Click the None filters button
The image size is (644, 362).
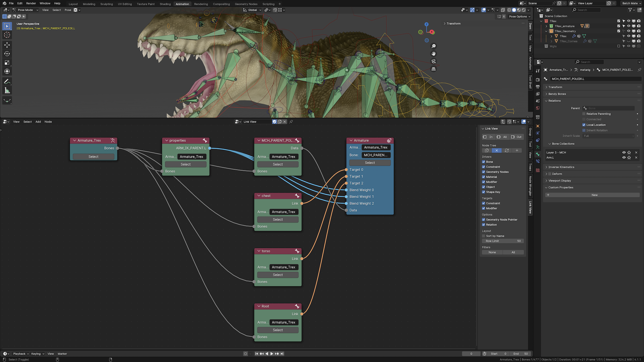click(492, 252)
